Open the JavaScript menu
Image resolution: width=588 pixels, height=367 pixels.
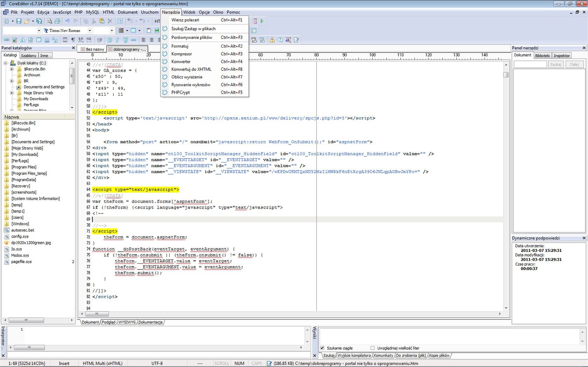62,12
